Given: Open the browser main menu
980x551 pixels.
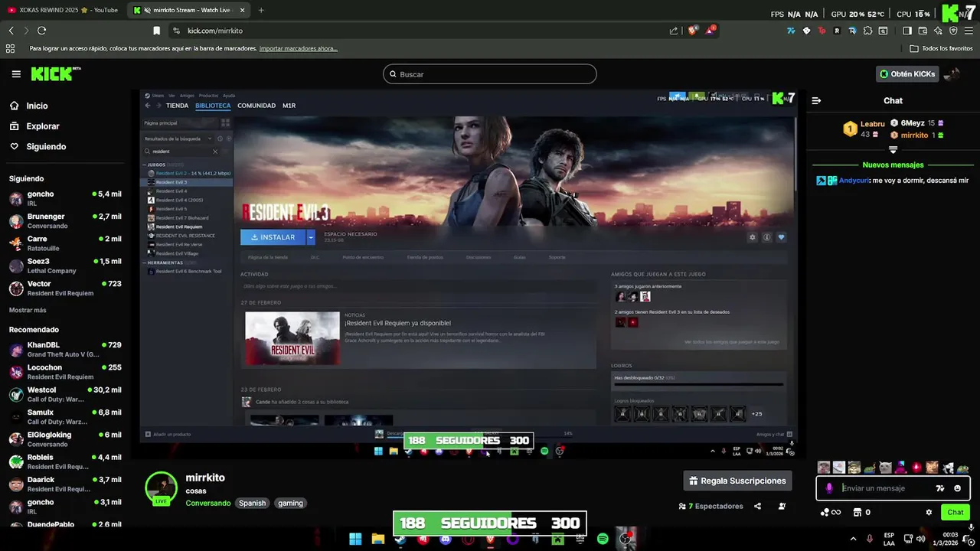Looking at the screenshot, I should coord(969,31).
